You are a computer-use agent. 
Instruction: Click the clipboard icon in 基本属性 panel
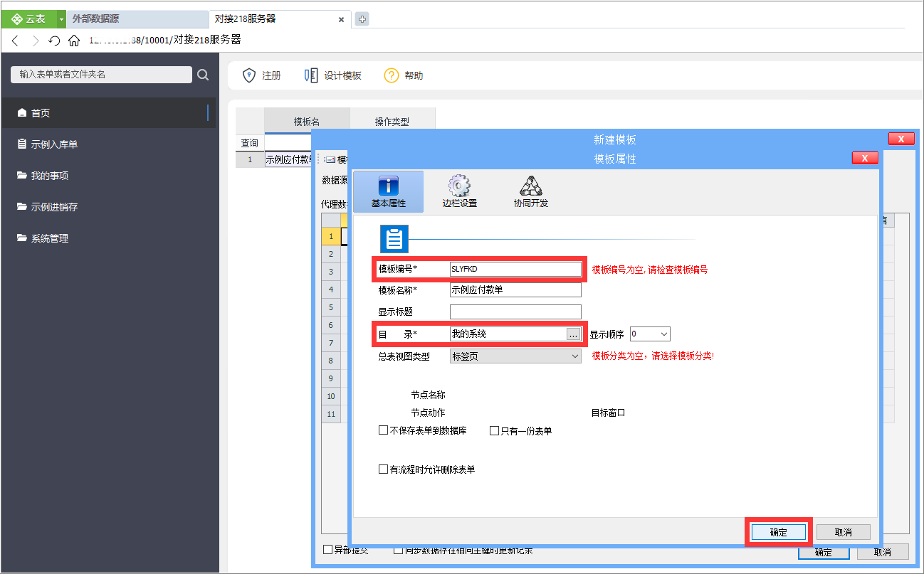click(394, 239)
